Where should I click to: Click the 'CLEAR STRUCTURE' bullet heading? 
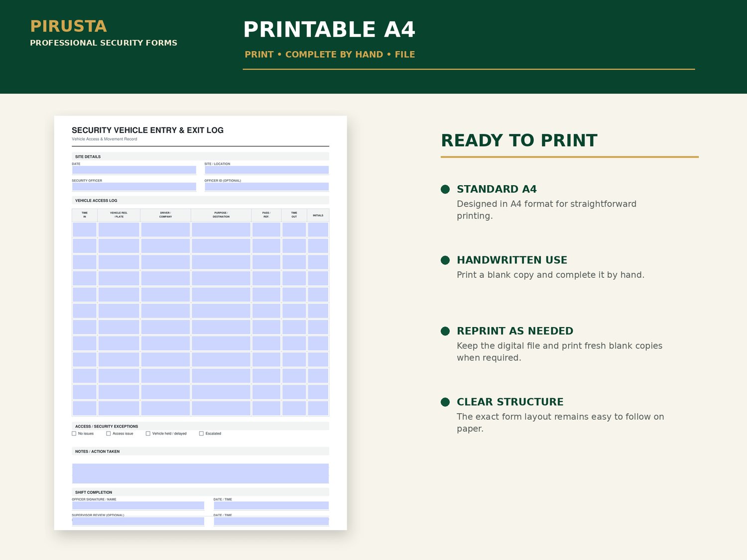pos(510,402)
